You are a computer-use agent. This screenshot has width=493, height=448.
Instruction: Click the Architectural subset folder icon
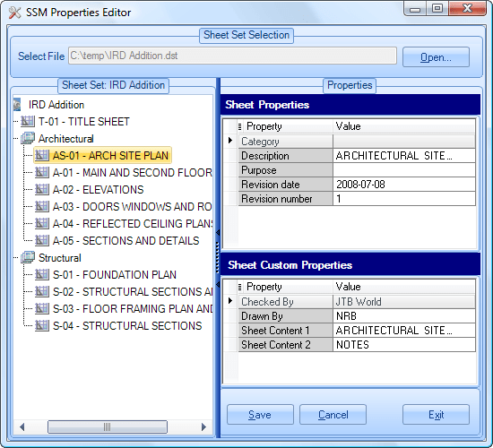point(28,138)
